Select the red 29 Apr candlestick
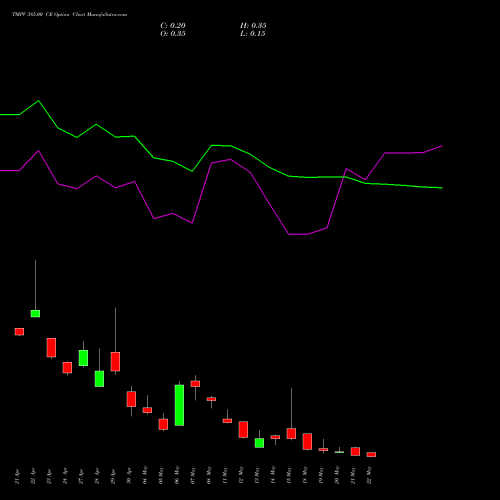Screen dimensions: 500x500 (115, 361)
